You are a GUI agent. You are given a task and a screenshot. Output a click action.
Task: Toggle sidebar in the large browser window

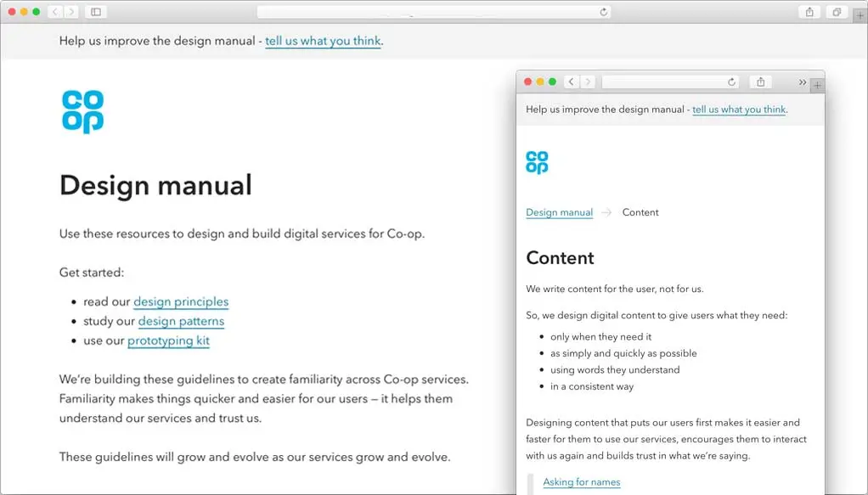pos(96,12)
